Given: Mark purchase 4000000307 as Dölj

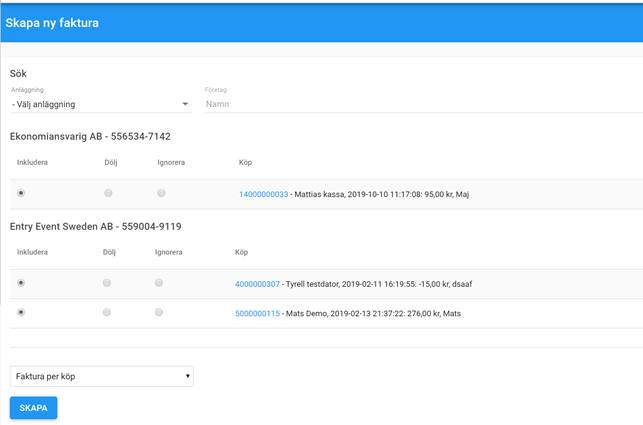Looking at the screenshot, I should pyautogui.click(x=107, y=283).
